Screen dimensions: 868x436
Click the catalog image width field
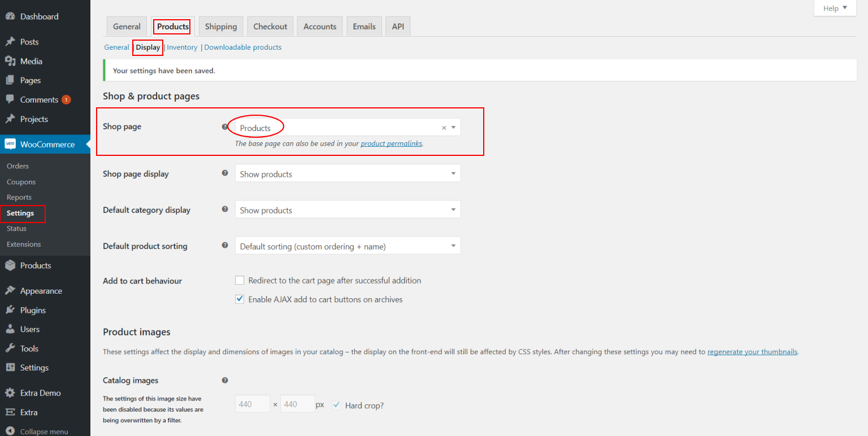click(x=253, y=404)
